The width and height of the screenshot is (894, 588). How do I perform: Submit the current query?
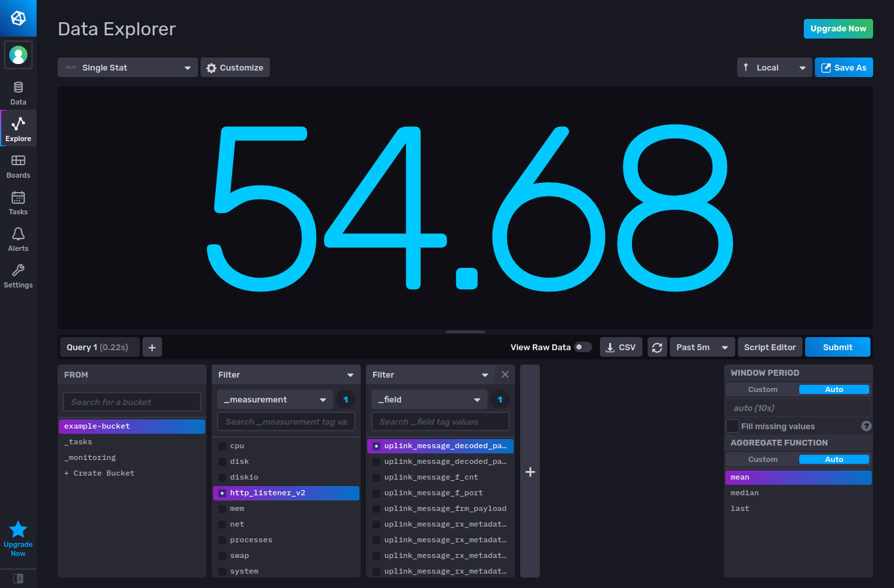(x=838, y=347)
